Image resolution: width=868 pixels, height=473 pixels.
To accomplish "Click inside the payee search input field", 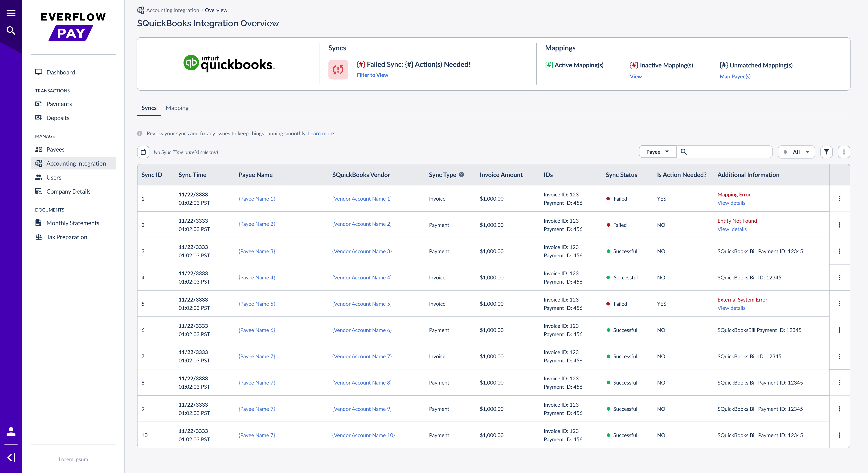I will pyautogui.click(x=724, y=152).
